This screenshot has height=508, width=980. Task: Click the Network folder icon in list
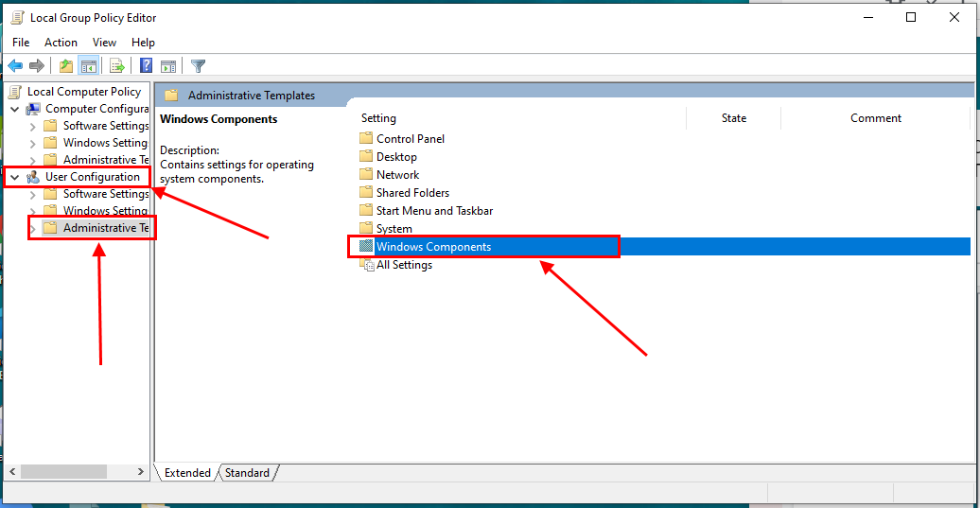[x=366, y=174]
